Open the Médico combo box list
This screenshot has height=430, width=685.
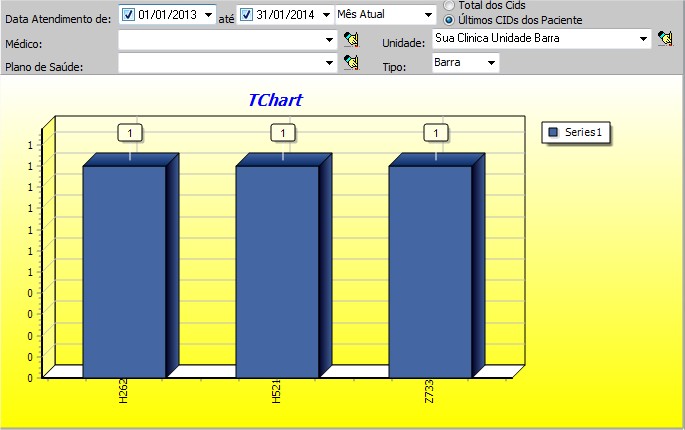click(330, 40)
